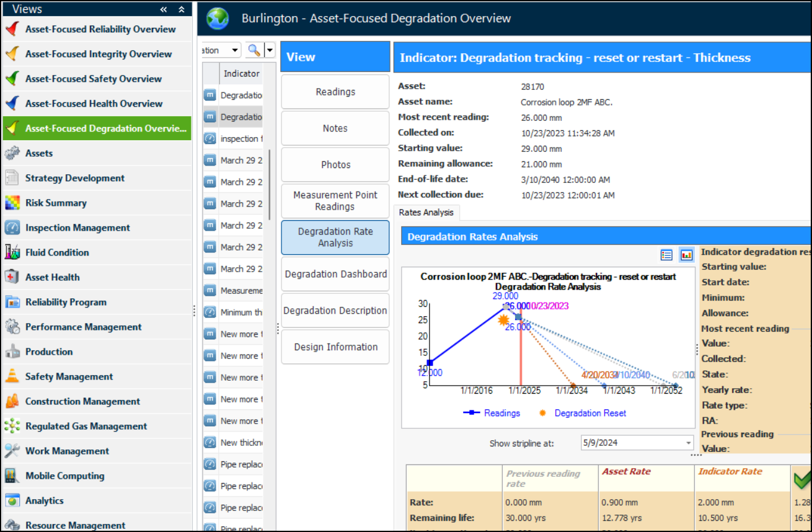Select the Rates Analysis tab

coord(426,212)
